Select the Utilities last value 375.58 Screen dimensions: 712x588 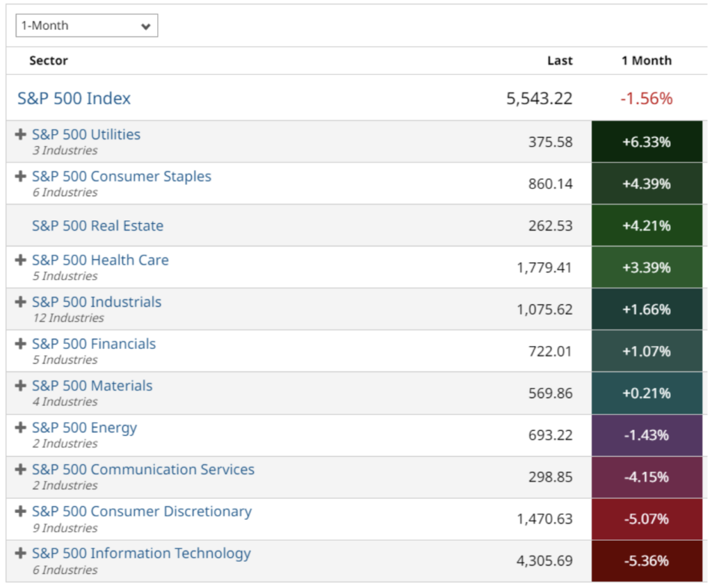point(551,142)
